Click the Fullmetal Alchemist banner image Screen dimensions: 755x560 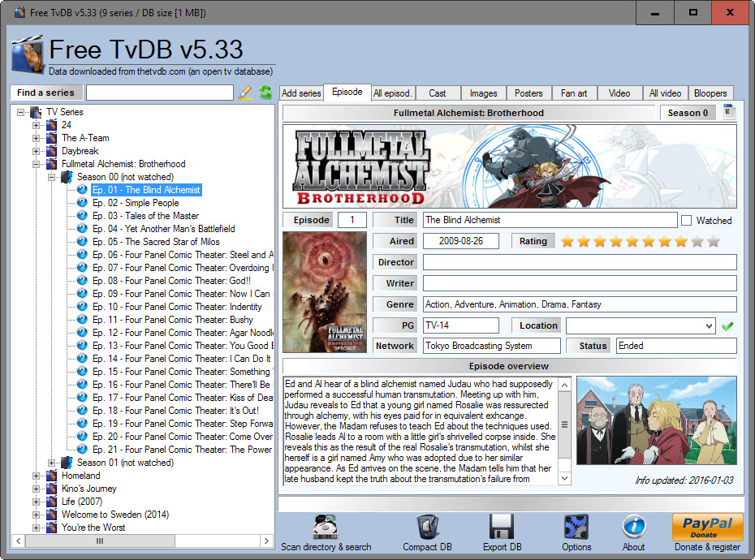coord(510,166)
